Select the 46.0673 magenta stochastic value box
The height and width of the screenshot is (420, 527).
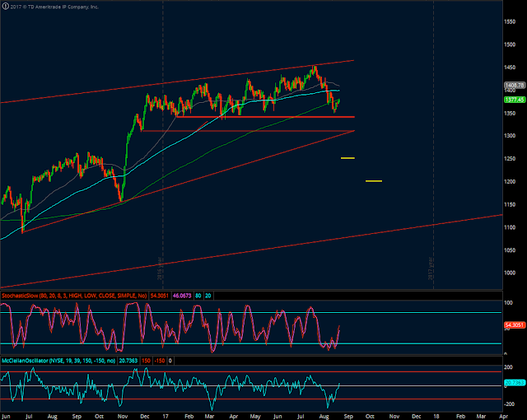pyautogui.click(x=182, y=296)
